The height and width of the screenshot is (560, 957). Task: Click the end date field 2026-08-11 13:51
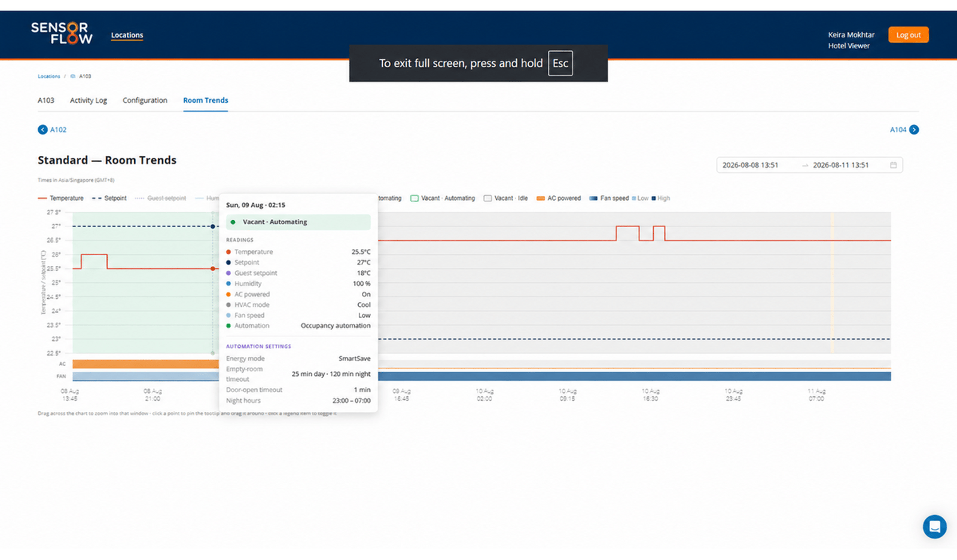click(840, 166)
